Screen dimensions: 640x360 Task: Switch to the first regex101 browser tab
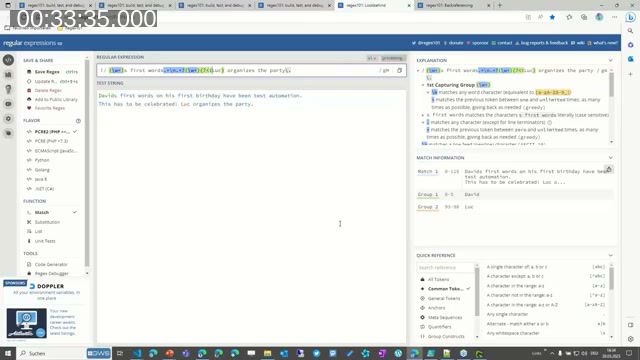click(x=56, y=5)
